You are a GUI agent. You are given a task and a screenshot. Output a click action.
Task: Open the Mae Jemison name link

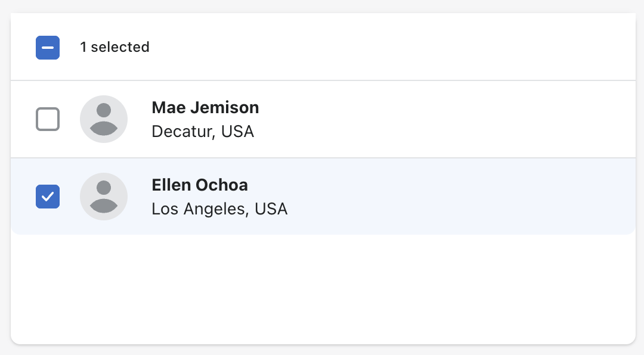(205, 107)
